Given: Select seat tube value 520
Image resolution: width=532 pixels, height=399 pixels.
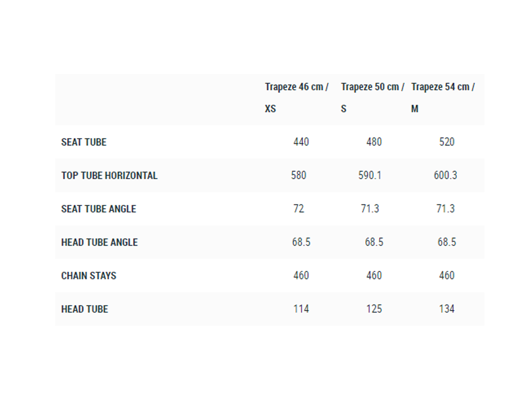Looking at the screenshot, I should coord(447,142).
